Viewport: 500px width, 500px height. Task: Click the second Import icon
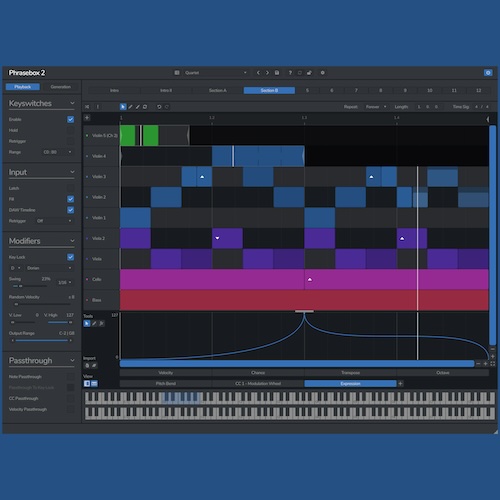coord(94,365)
